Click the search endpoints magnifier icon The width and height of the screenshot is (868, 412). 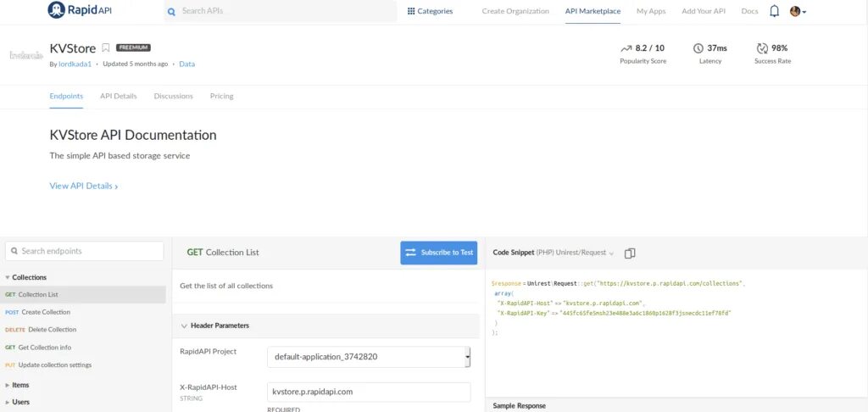[x=14, y=251]
